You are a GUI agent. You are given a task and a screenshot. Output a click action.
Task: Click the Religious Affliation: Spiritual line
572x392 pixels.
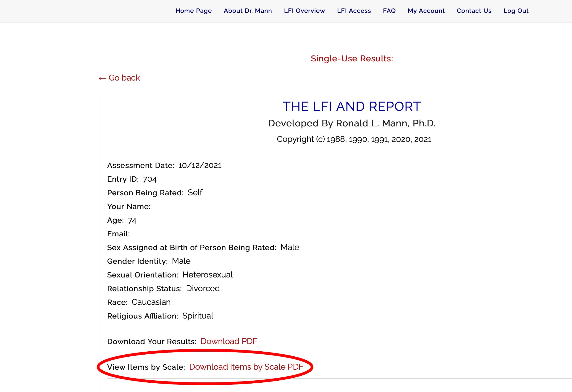point(160,316)
